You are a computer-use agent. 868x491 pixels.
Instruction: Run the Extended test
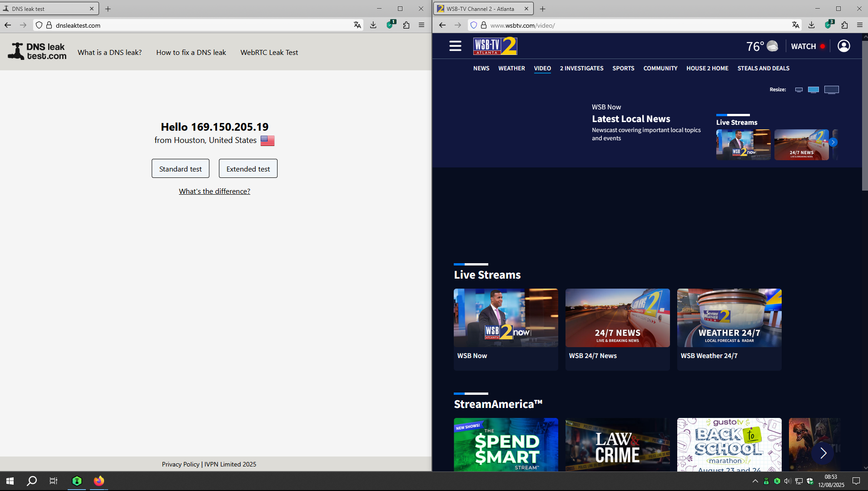[248, 168]
